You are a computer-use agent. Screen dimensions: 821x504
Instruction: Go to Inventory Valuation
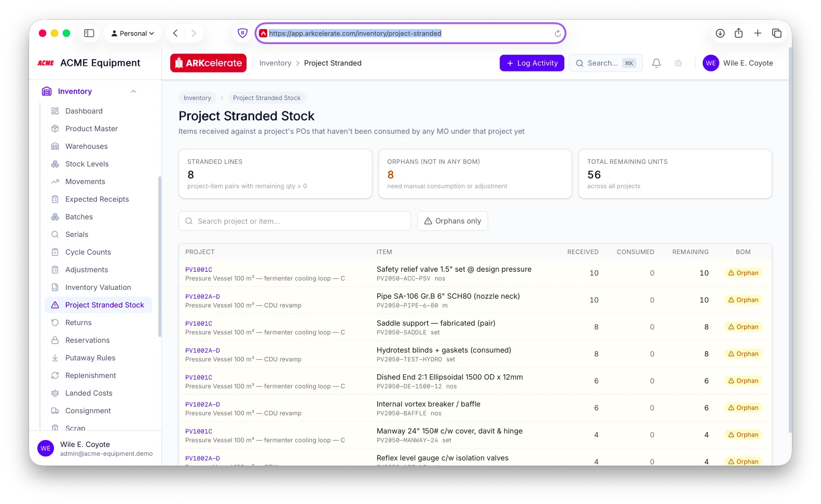99,287
